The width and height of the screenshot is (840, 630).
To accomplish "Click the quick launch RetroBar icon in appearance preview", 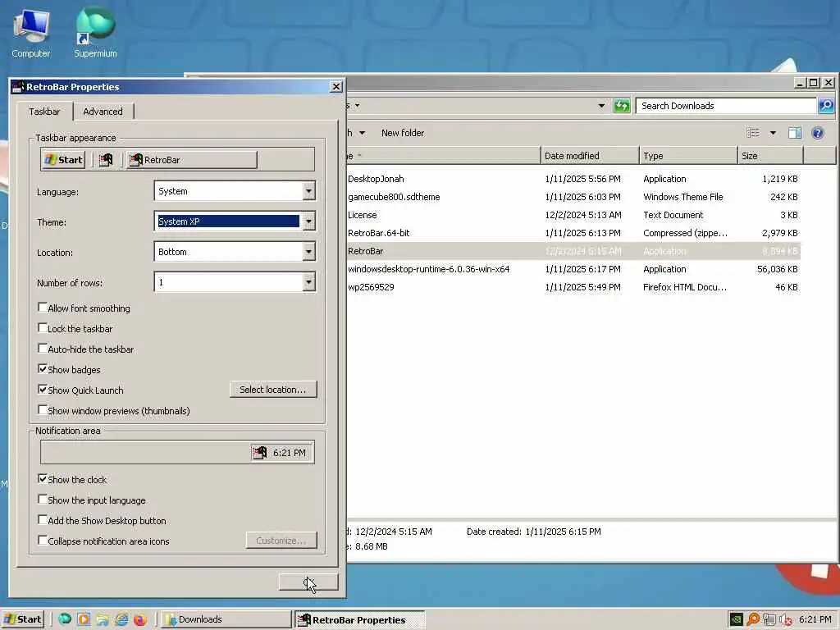I will [106, 160].
